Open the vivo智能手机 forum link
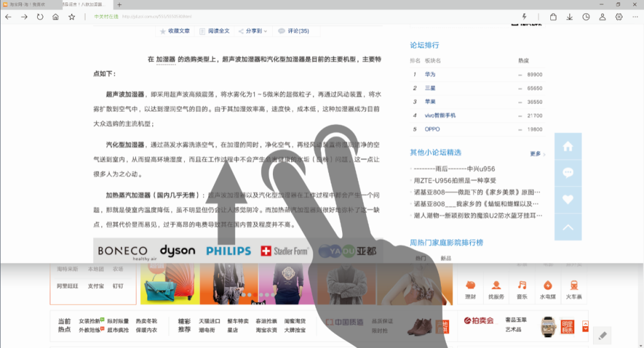Viewport: 644px width, 348px height. tap(440, 116)
